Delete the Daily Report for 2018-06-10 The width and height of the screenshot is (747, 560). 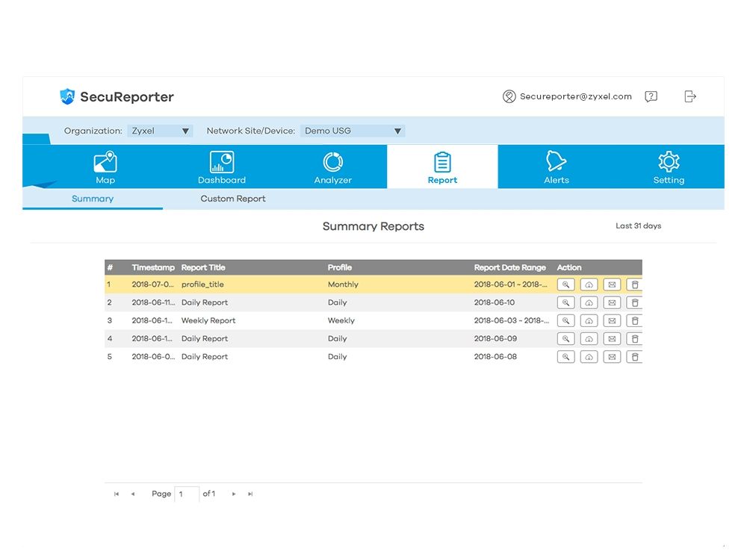[x=634, y=302]
